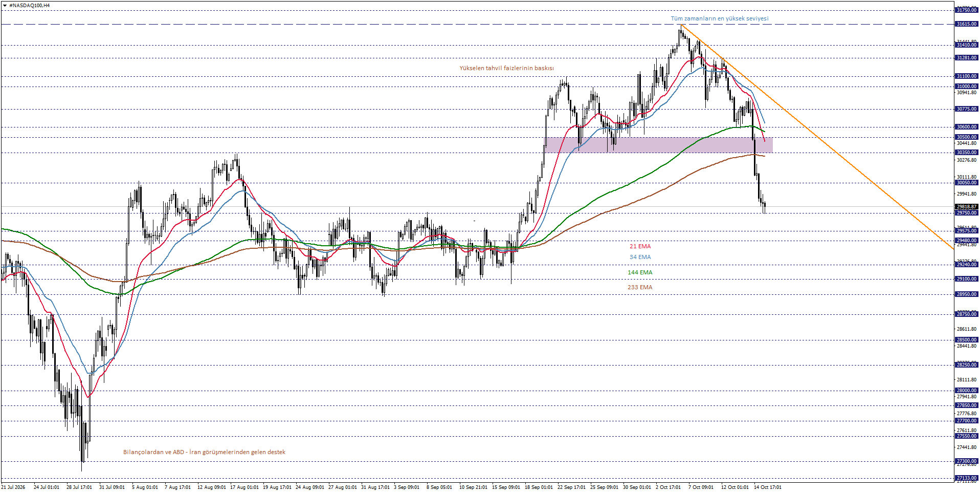Click the 31000.00 price level tag
The image size is (980, 493).
click(966, 87)
